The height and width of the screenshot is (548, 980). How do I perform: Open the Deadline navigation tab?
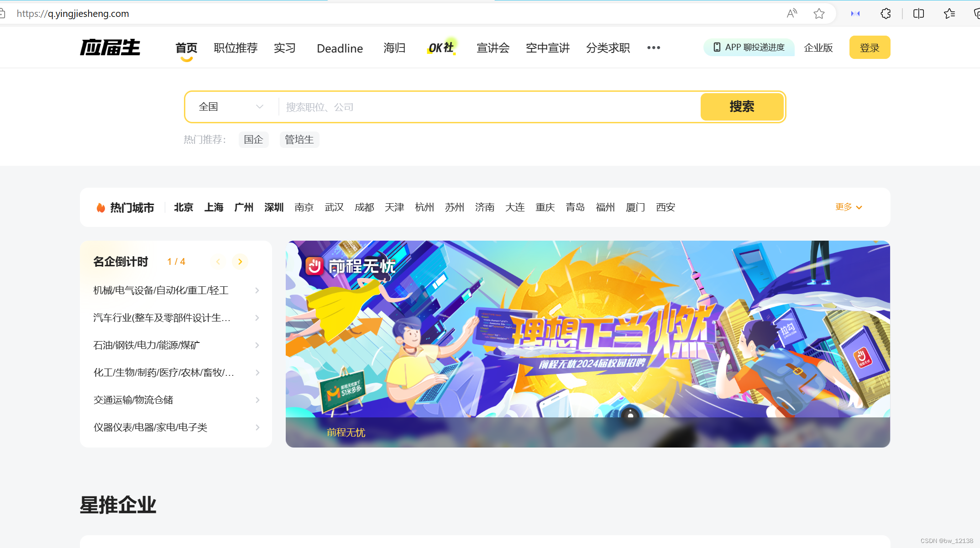coord(340,48)
